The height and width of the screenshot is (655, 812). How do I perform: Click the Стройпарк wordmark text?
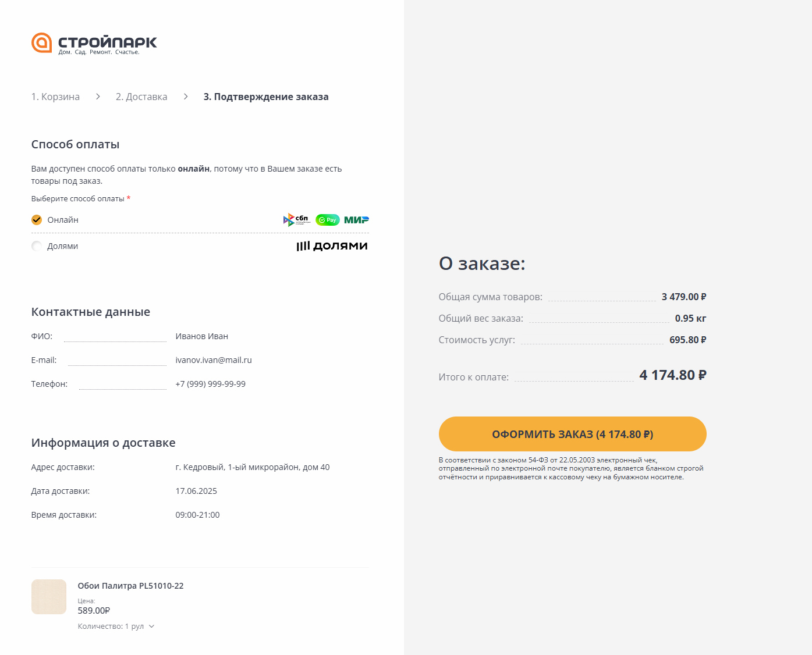[x=108, y=42]
